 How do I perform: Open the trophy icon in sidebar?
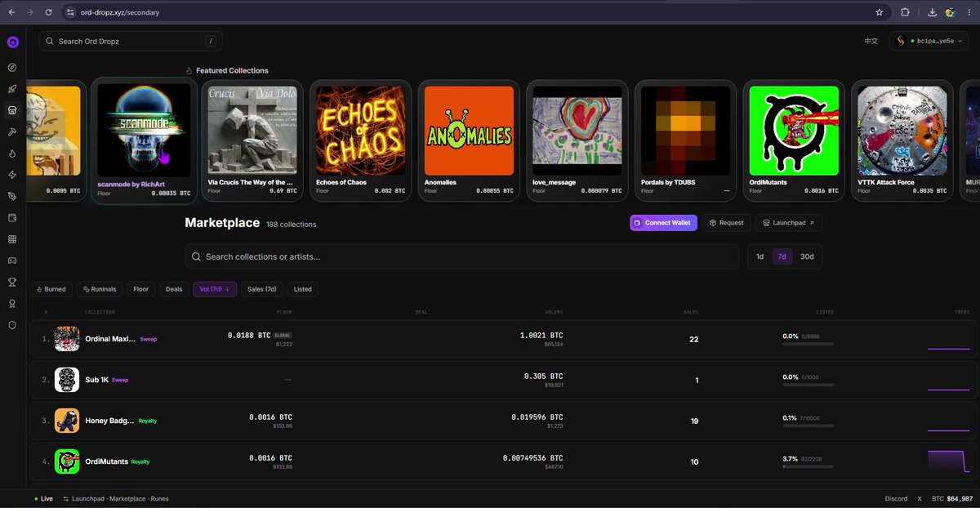12,283
